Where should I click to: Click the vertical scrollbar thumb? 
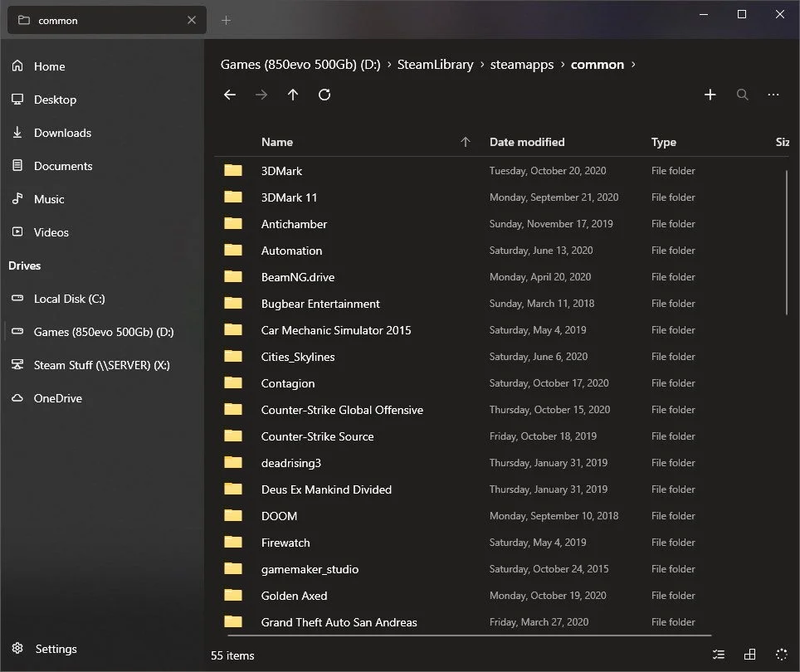tap(786, 243)
